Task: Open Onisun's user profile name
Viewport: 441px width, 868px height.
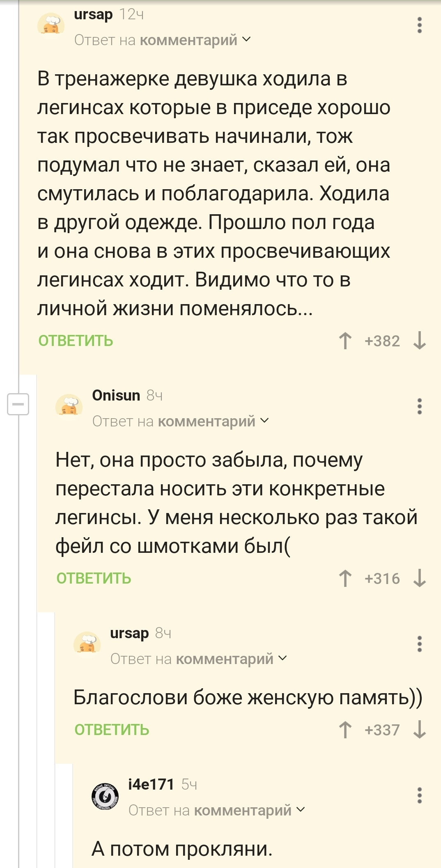Action: [116, 395]
